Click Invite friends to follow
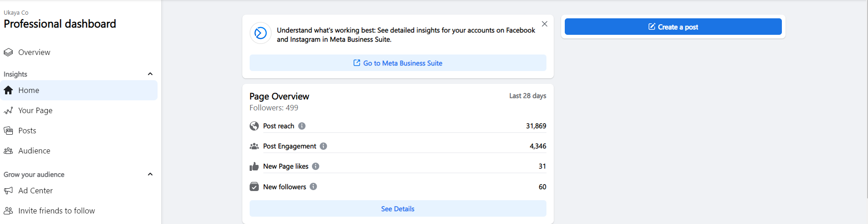 click(x=56, y=211)
